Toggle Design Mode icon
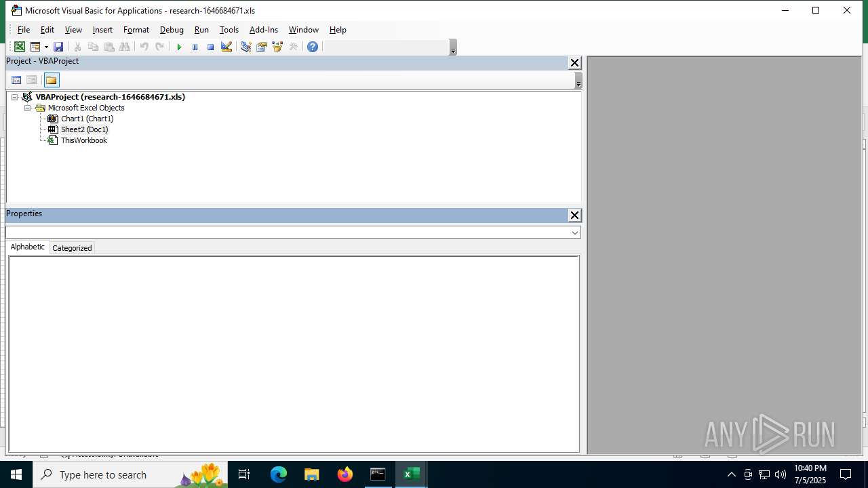Screen dimensions: 868x488 coord(226,47)
